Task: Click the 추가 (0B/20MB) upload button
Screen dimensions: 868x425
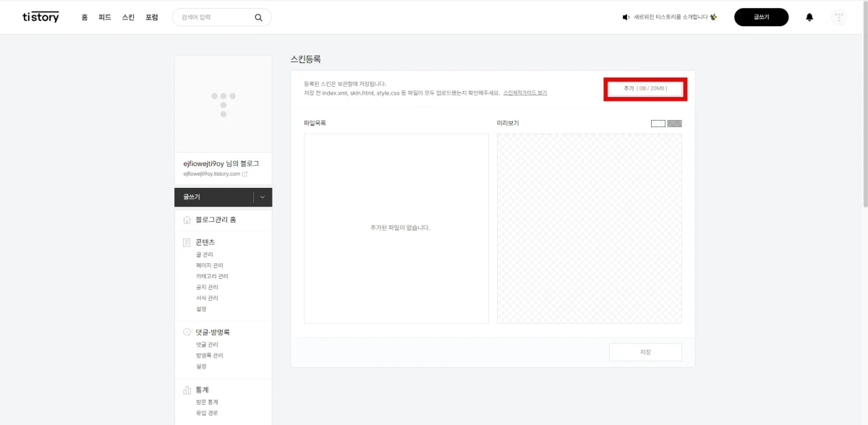Action: [x=644, y=88]
